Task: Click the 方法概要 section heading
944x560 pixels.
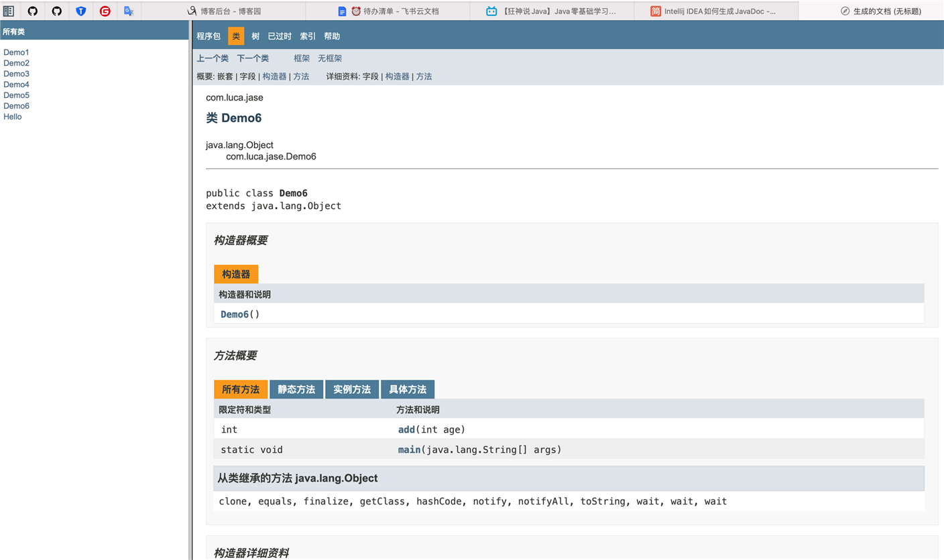Action: coord(235,356)
